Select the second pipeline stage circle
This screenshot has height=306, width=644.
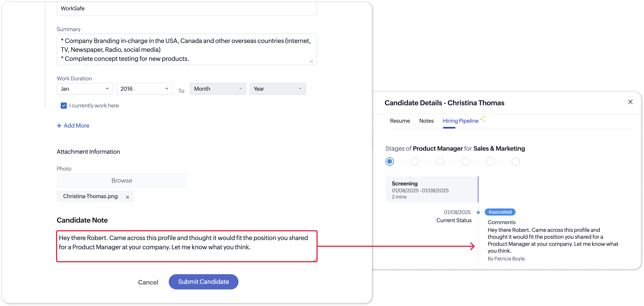(x=415, y=161)
